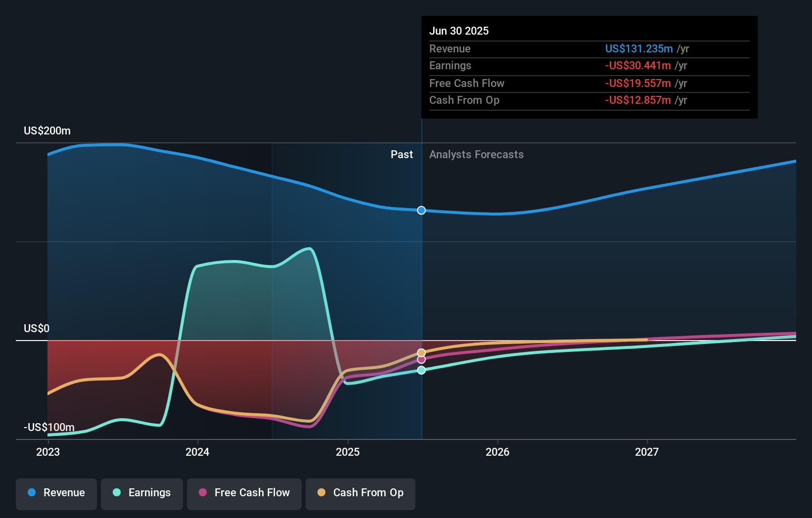Click the 2025 x-axis label
Image resolution: width=812 pixels, height=518 pixels.
pyautogui.click(x=348, y=452)
